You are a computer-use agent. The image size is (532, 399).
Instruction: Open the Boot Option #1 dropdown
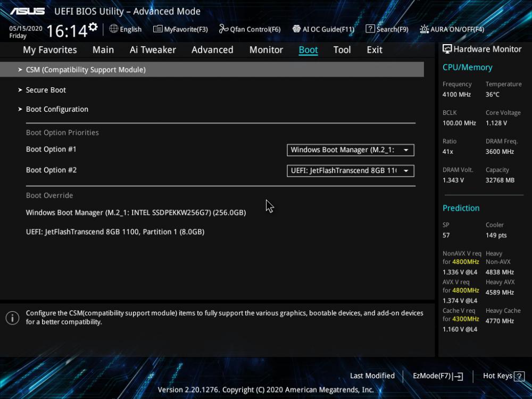351,150
